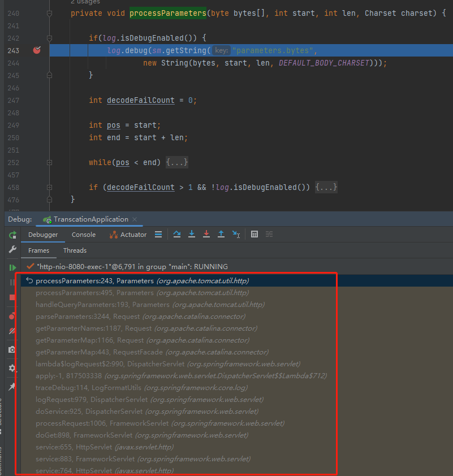Select frame doService:925, DispatcherServlet

point(237,412)
